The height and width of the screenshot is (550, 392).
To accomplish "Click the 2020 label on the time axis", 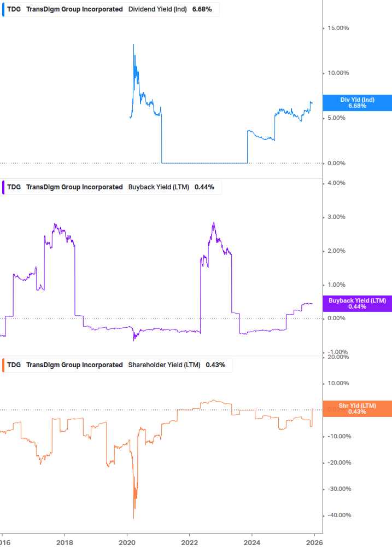I will click(127, 543).
